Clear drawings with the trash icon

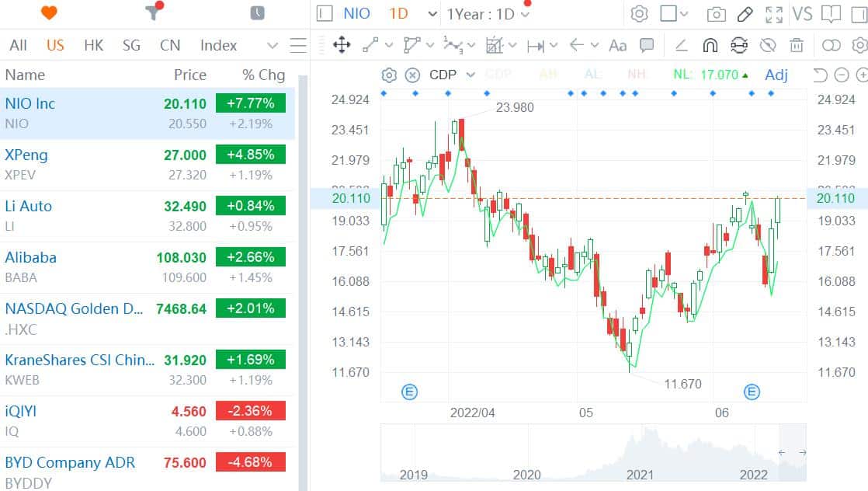point(797,46)
